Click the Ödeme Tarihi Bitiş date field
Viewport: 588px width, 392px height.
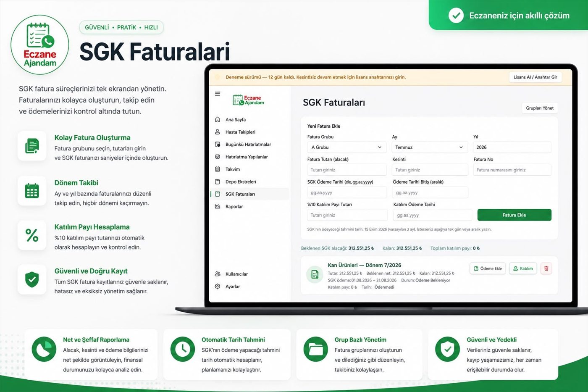[430, 192]
